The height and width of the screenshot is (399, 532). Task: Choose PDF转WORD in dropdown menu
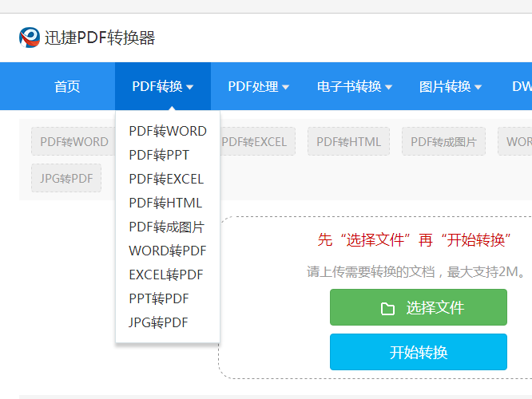tap(168, 131)
